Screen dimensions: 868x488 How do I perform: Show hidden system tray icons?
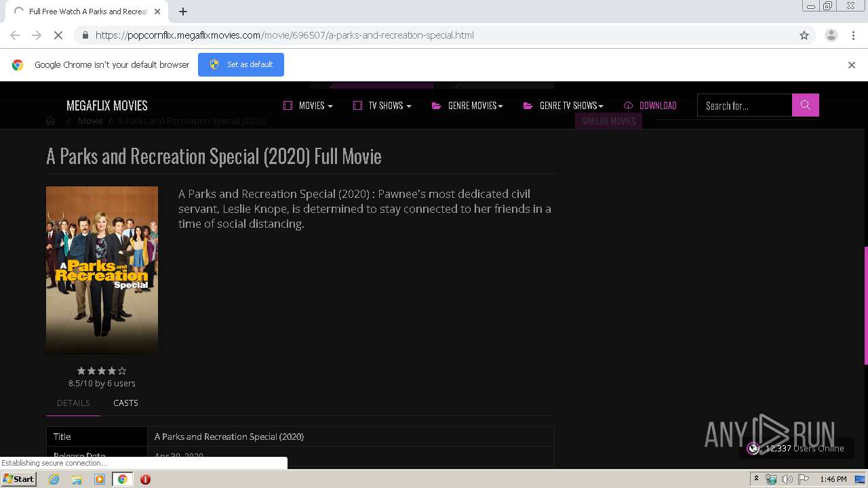pyautogui.click(x=755, y=479)
